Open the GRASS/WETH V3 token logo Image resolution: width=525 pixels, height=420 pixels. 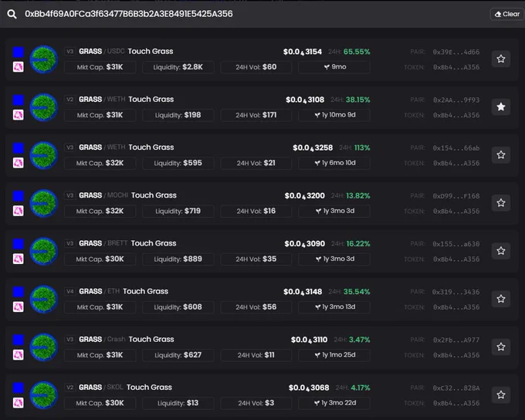[x=43, y=155]
